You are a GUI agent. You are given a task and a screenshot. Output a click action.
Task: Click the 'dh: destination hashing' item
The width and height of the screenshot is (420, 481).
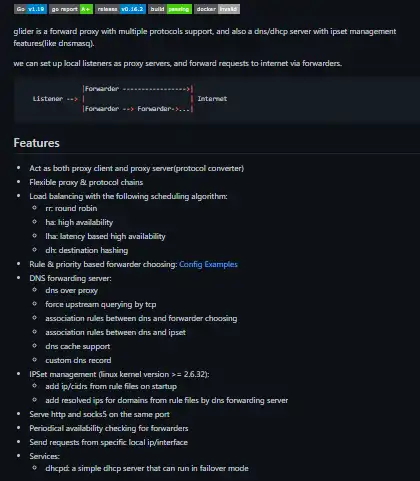(87, 250)
